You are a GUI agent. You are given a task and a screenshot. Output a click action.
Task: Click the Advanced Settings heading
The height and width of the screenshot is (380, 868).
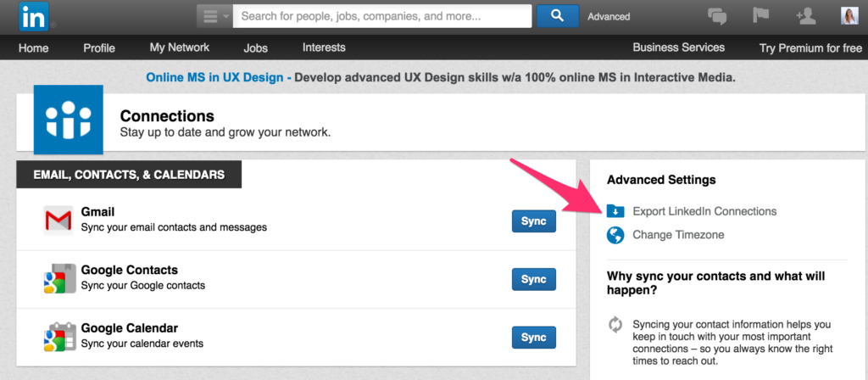[661, 180]
